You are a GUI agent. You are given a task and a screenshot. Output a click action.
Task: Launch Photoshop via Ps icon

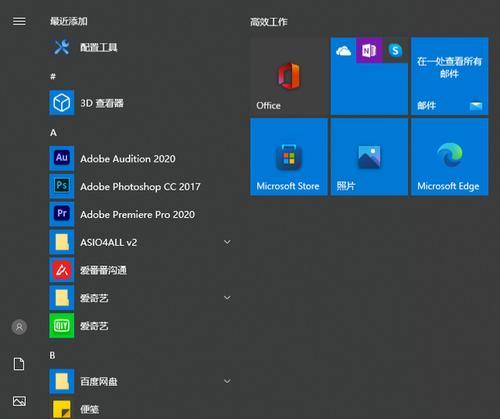click(x=62, y=186)
